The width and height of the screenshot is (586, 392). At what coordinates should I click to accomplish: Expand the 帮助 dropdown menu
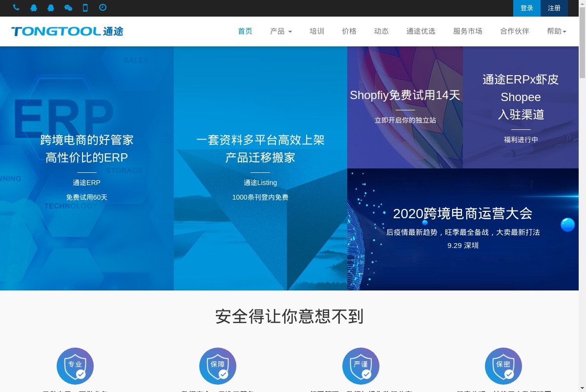[x=557, y=31]
